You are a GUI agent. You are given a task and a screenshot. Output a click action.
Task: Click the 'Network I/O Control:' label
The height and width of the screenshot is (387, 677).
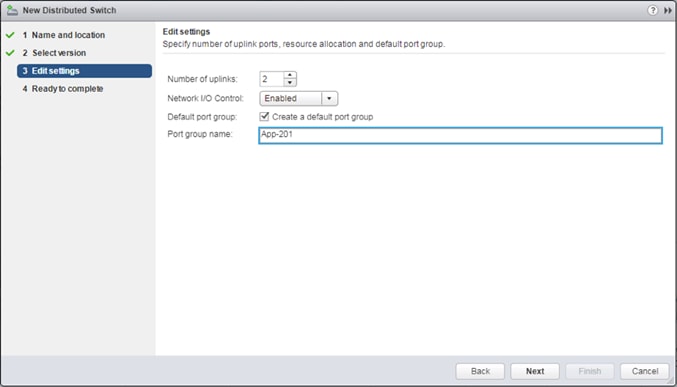point(206,98)
